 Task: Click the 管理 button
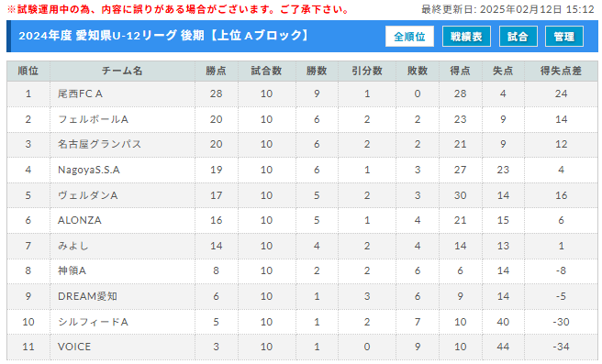coord(564,37)
